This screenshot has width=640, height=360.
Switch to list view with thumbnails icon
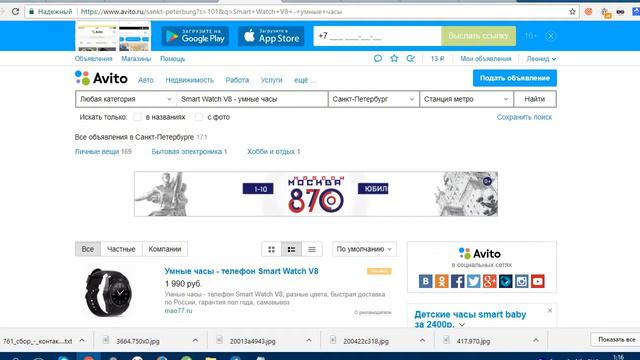291,249
